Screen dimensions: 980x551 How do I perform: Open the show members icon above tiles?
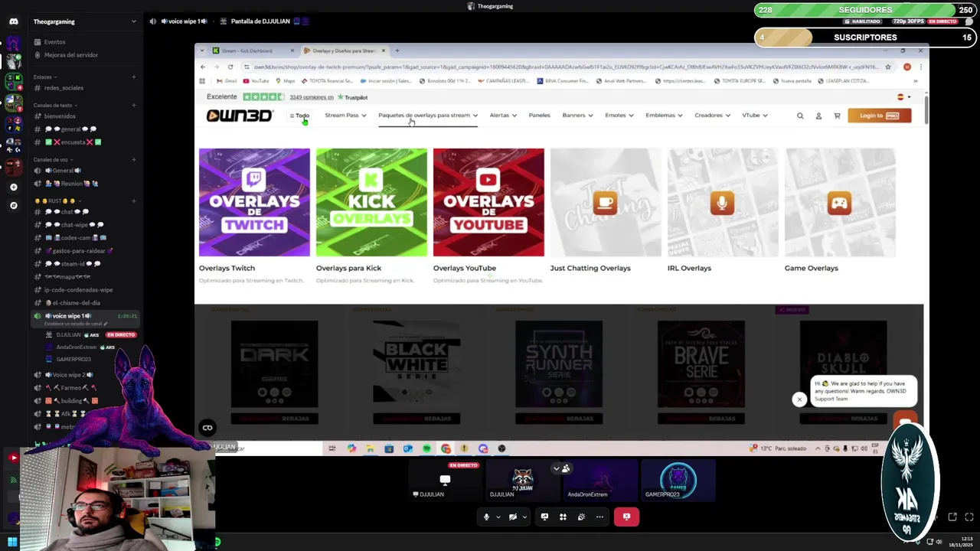click(561, 468)
